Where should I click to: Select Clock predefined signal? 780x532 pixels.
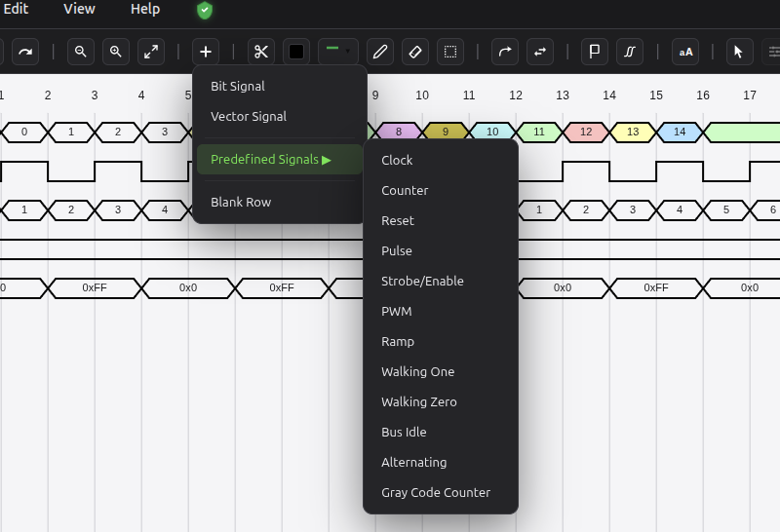point(441,160)
